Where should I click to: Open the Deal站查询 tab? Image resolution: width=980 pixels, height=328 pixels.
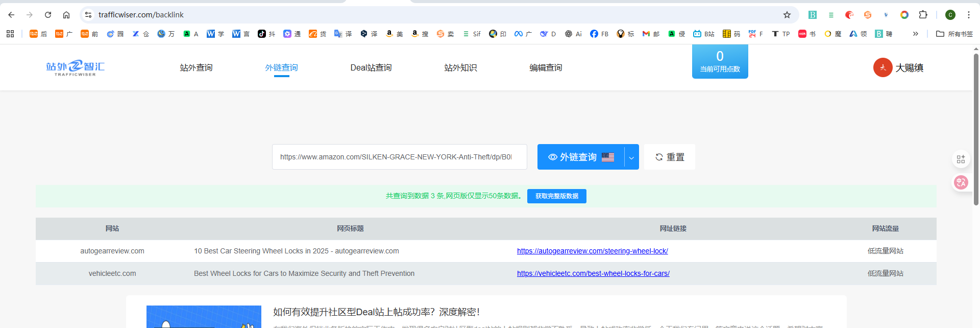(x=371, y=67)
